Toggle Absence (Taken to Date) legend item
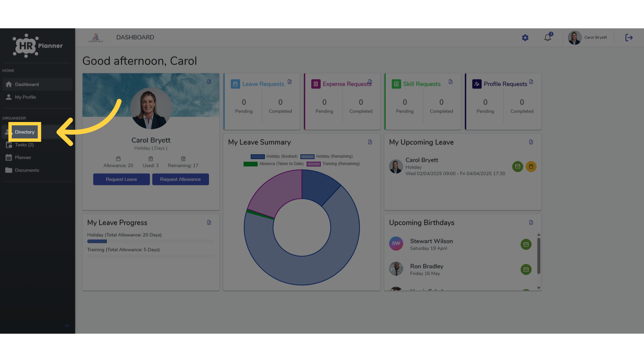Viewport: 644px width, 362px height. point(274,164)
